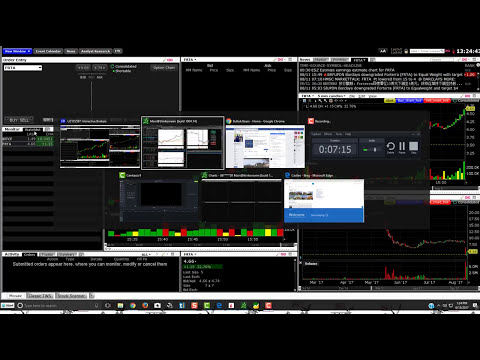
Task: Click the clock display at top right
Action: (468, 51)
